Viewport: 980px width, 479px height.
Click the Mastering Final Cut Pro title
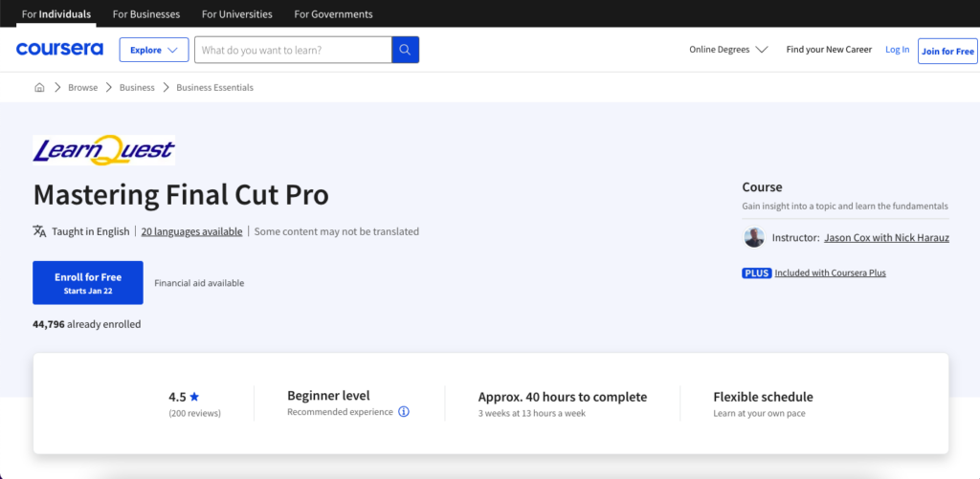pos(181,195)
